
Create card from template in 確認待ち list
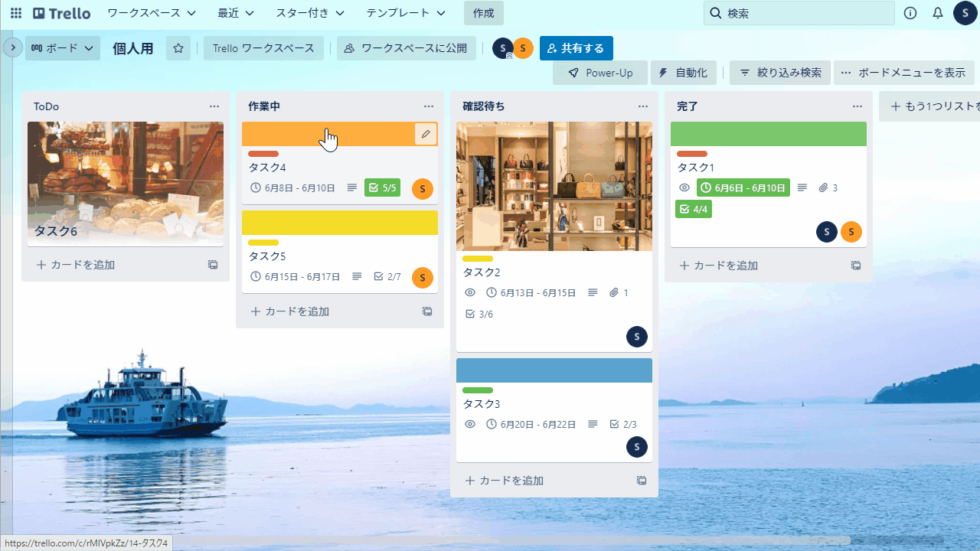(642, 481)
